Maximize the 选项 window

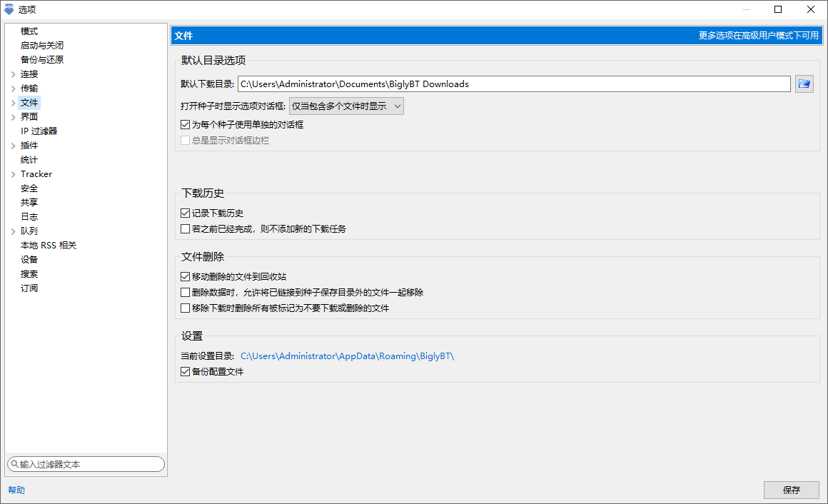(778, 9)
